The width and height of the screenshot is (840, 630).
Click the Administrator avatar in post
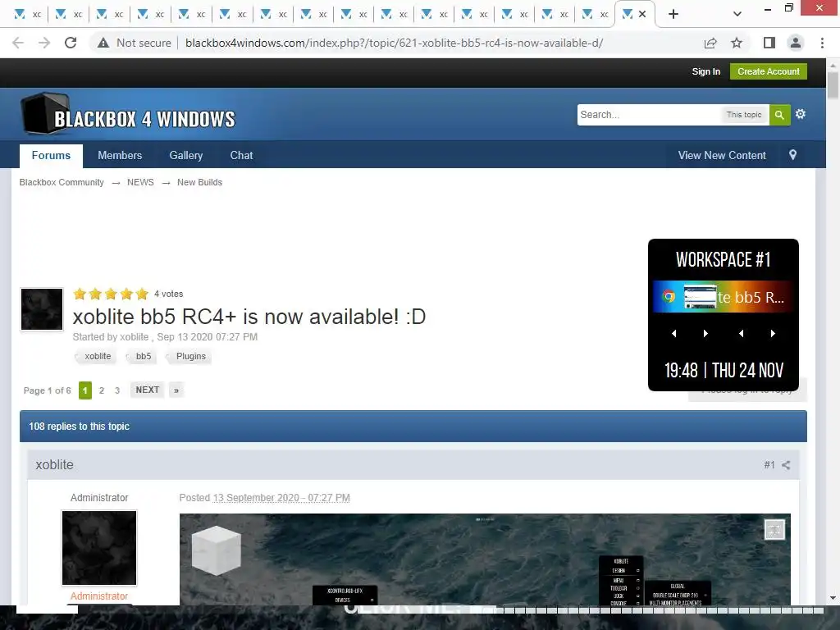click(x=99, y=548)
